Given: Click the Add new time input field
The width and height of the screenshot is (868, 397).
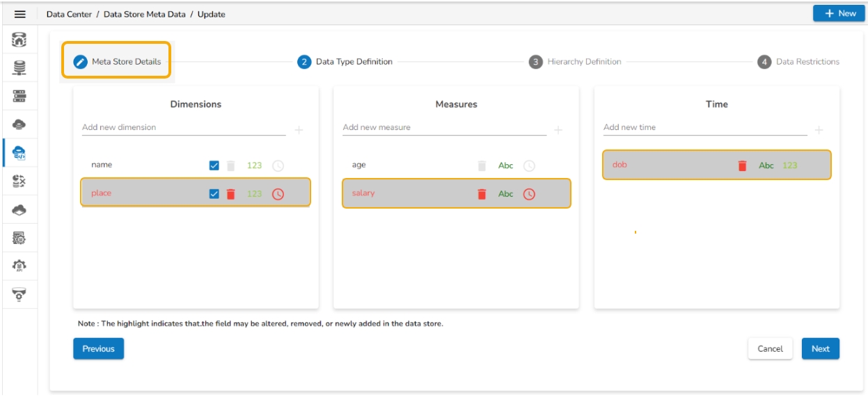Looking at the screenshot, I should [704, 128].
